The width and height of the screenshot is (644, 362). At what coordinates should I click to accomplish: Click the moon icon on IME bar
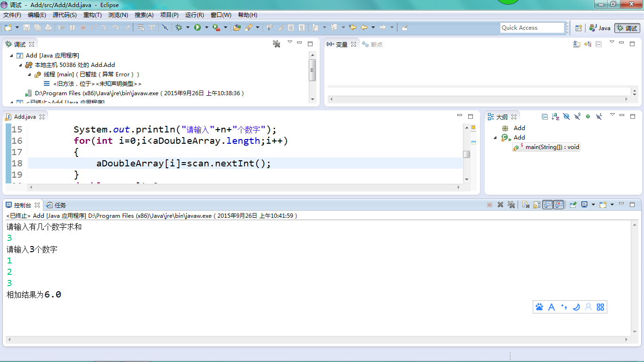point(576,307)
